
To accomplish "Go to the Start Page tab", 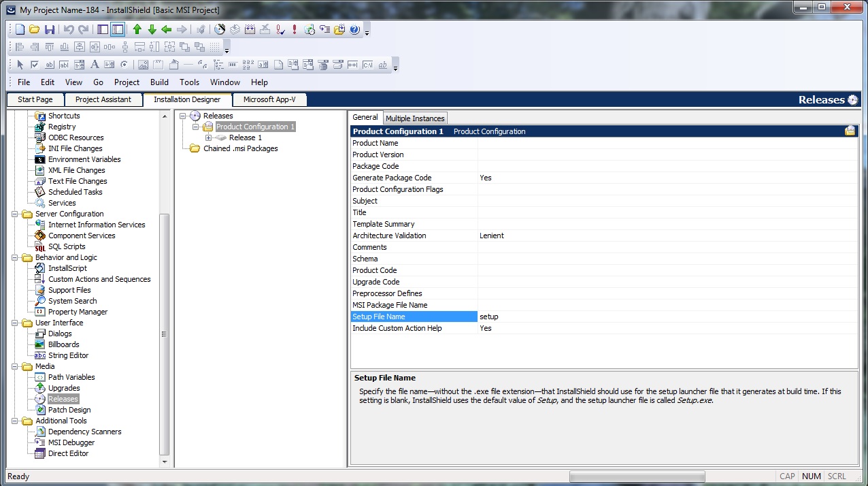I will click(35, 99).
